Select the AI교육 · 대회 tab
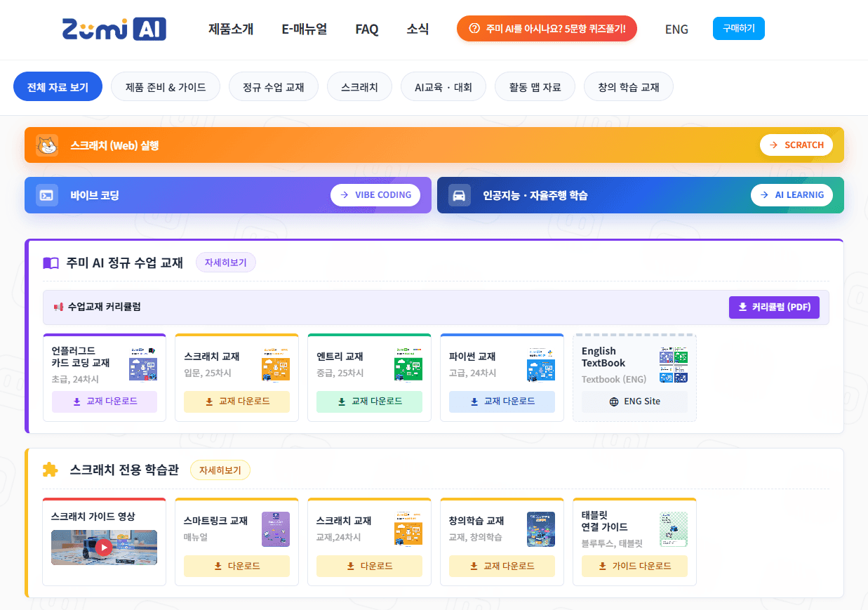The image size is (868, 610). (443, 87)
